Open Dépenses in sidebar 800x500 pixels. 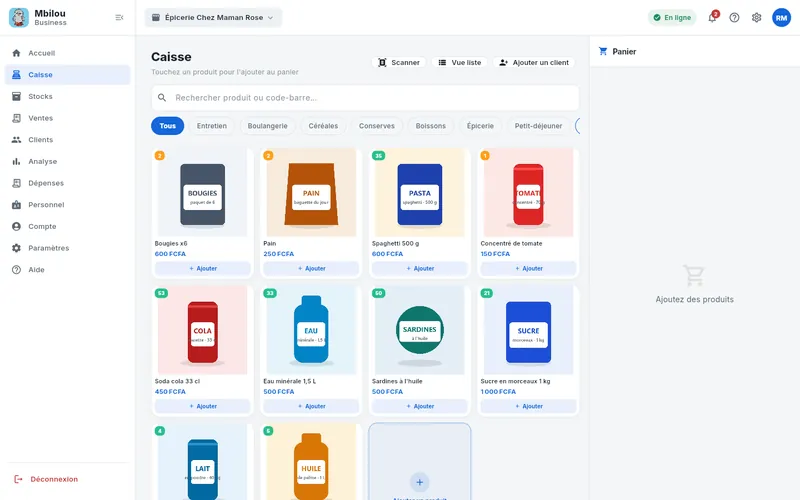(67, 183)
